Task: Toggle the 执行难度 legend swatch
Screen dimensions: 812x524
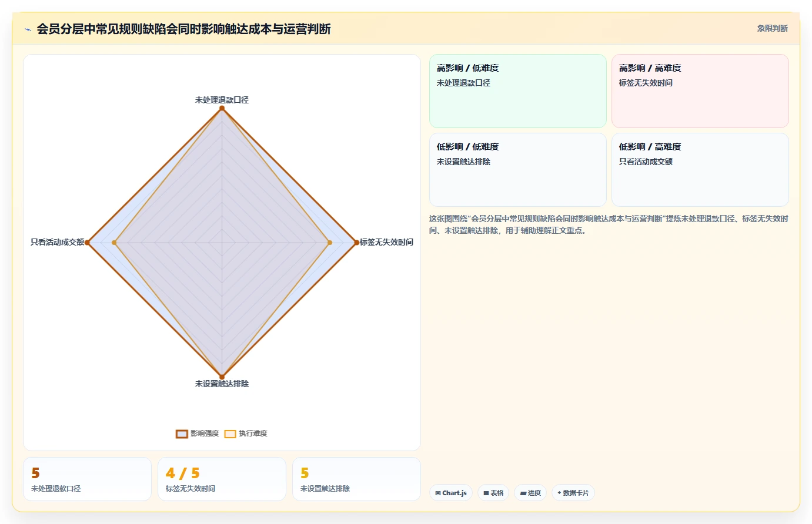Action: coord(230,434)
